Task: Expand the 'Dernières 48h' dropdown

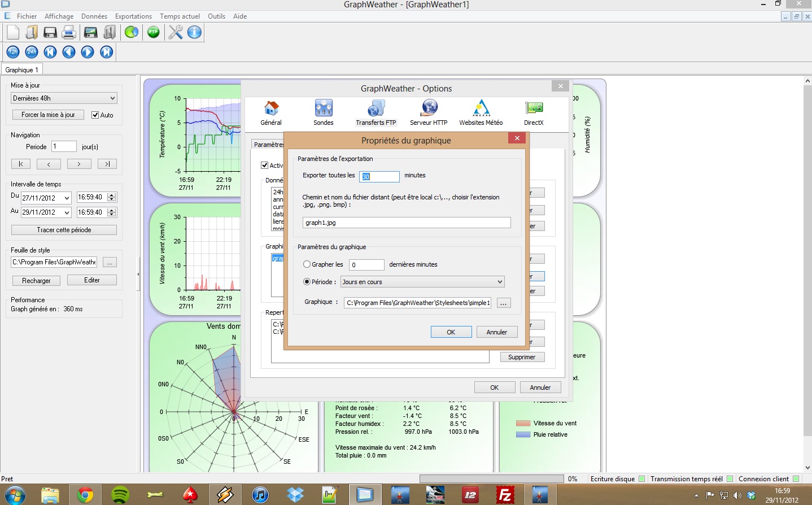Action: click(64, 98)
